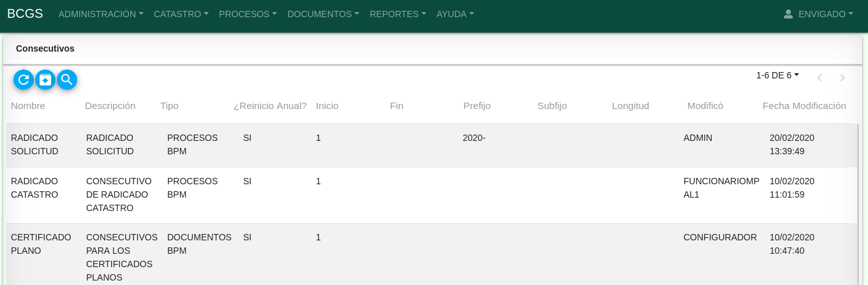This screenshot has width=868, height=285.
Task: Click the refresh table icon
Action: pyautogui.click(x=24, y=80)
